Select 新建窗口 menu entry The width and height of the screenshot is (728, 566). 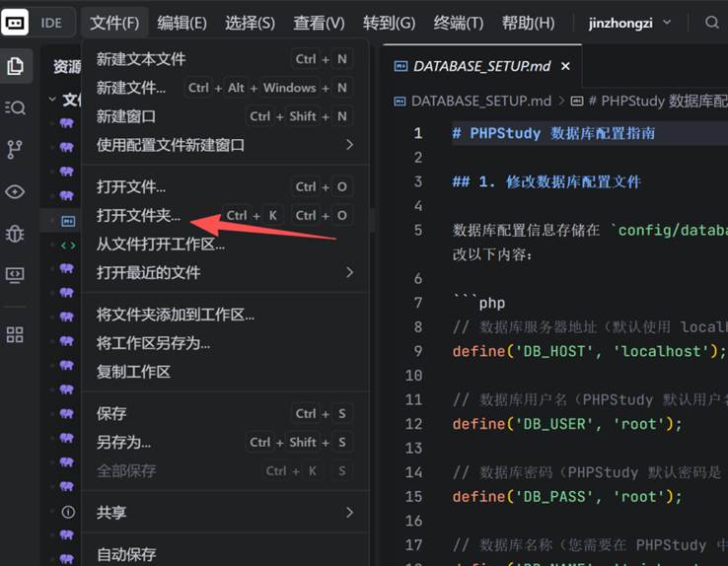pyautogui.click(x=225, y=116)
